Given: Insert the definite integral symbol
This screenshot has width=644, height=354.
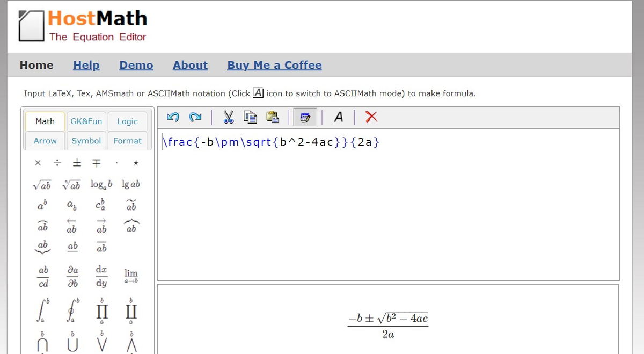Looking at the screenshot, I should [42, 310].
